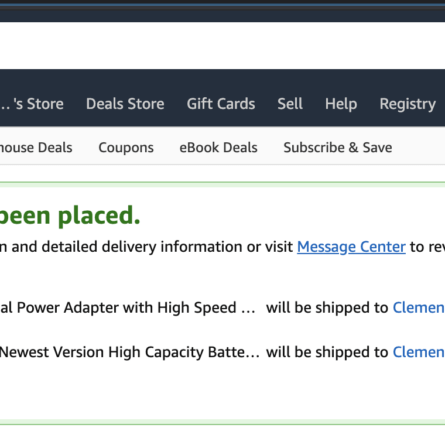Click the detailed delivery information sentence
This screenshot has height=445, width=445.
click(x=147, y=247)
